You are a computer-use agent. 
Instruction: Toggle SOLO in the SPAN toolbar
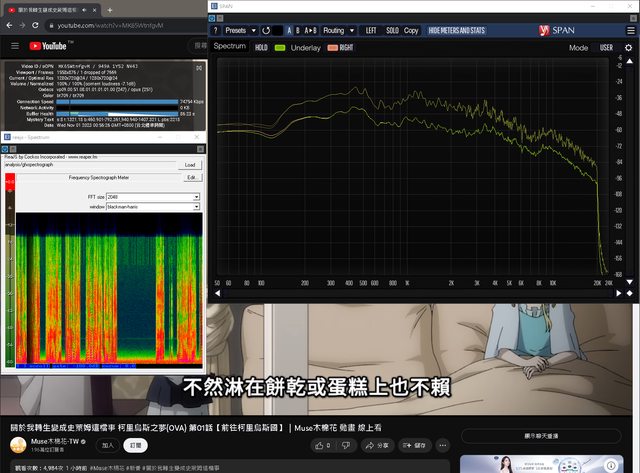[x=392, y=31]
